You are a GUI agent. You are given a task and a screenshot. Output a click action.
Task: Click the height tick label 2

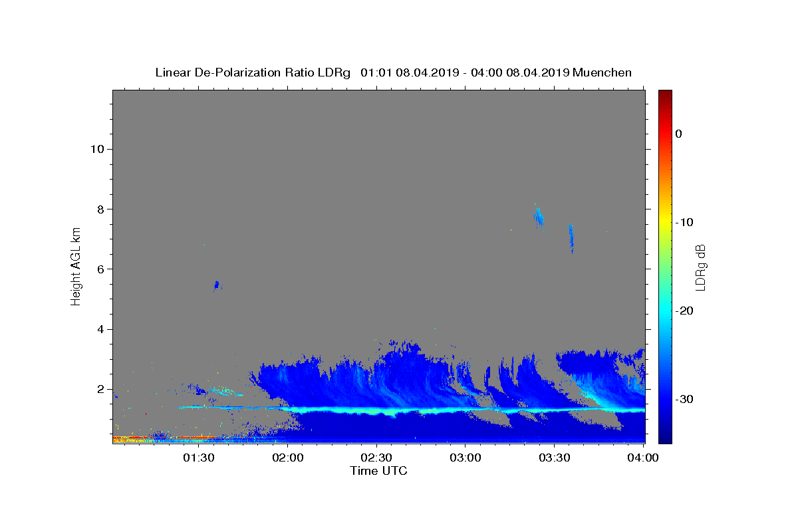101,389
